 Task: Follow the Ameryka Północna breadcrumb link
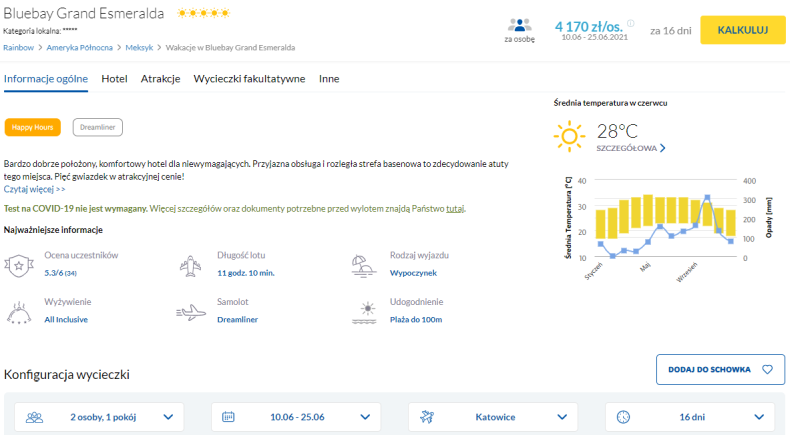click(x=80, y=47)
